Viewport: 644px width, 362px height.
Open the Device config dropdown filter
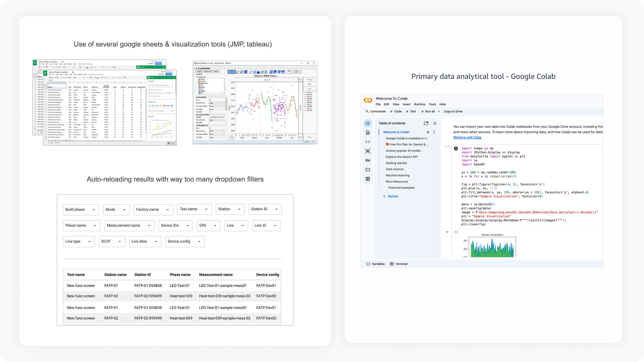click(x=185, y=242)
